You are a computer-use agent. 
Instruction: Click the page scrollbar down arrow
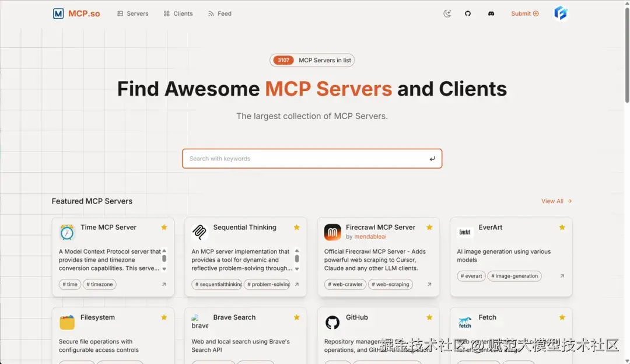pos(626,360)
